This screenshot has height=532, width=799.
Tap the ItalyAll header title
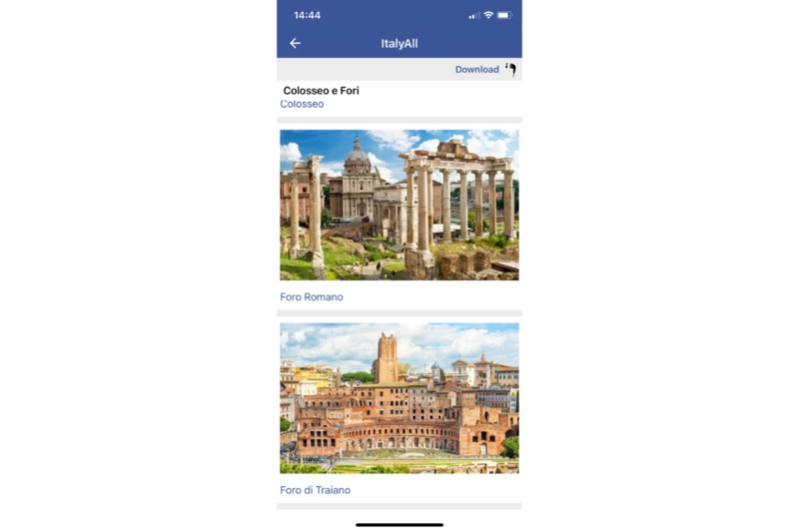coord(399,43)
